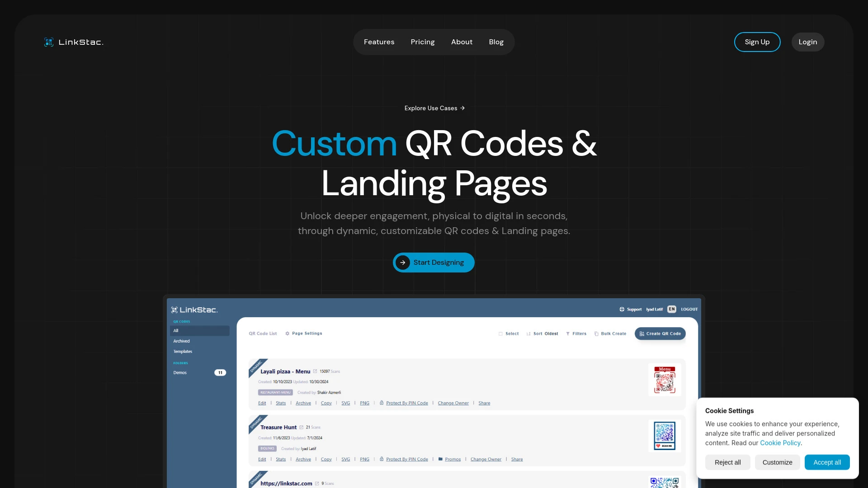Click Start Designing call-to-action button
The width and height of the screenshot is (868, 488).
tap(434, 262)
